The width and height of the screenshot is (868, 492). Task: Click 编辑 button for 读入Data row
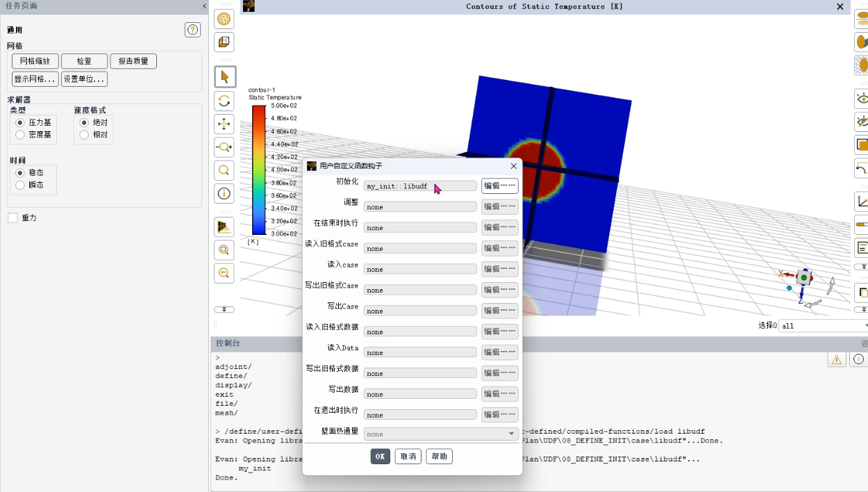500,352
